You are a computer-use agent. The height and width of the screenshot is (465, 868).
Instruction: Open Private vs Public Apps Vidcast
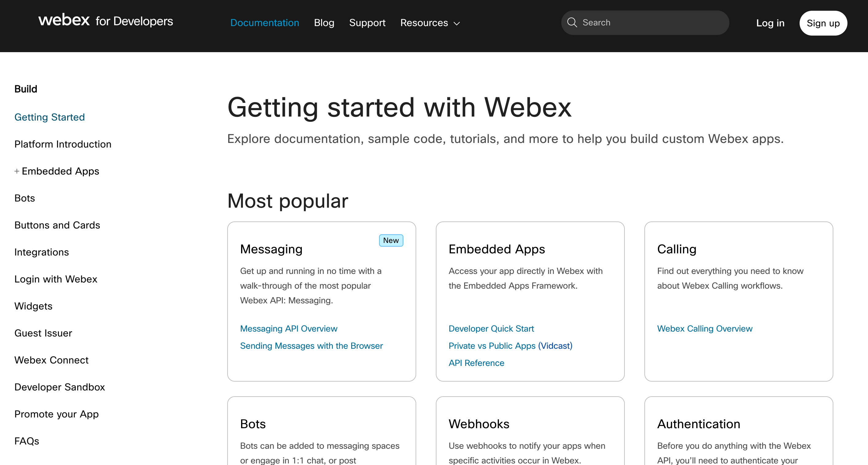pos(510,346)
